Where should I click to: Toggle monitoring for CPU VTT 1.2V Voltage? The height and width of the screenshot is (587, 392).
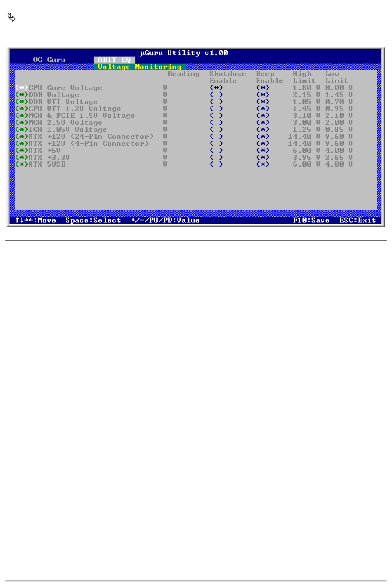pyautogui.click(x=21, y=109)
